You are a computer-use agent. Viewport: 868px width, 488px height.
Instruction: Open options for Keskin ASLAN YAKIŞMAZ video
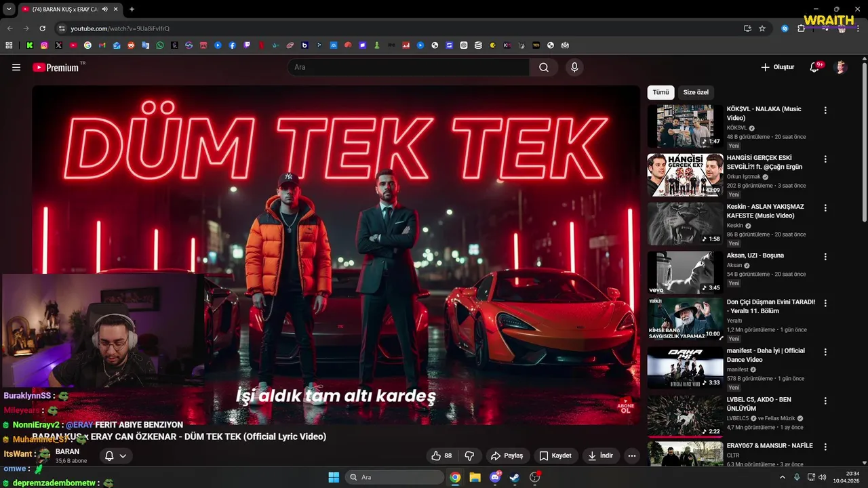pos(825,207)
